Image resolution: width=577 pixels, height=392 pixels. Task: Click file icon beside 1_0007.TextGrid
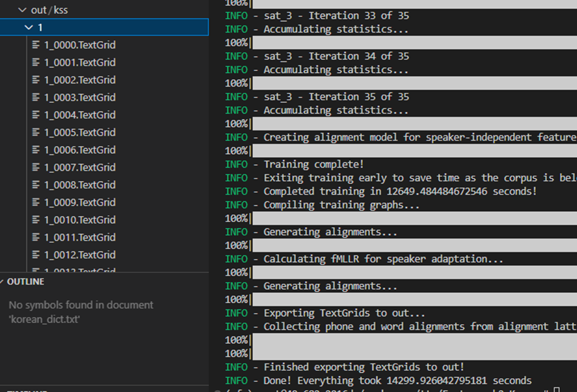coord(36,167)
